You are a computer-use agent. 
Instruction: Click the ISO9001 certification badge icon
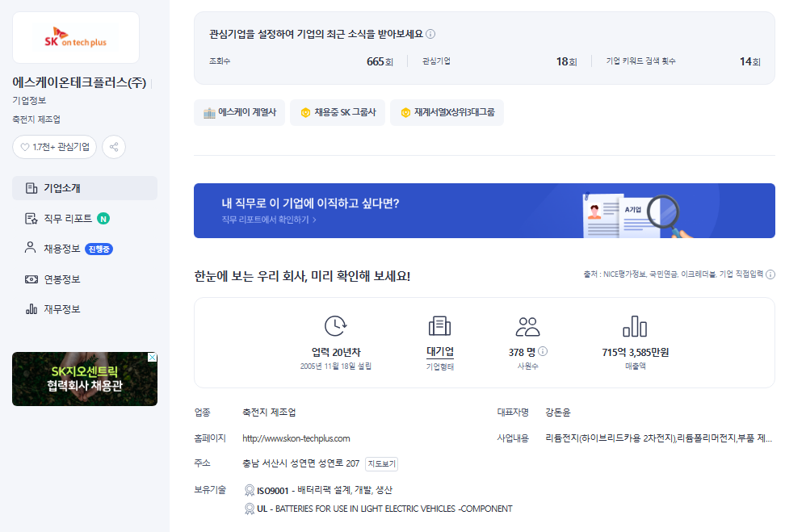pyautogui.click(x=250, y=490)
